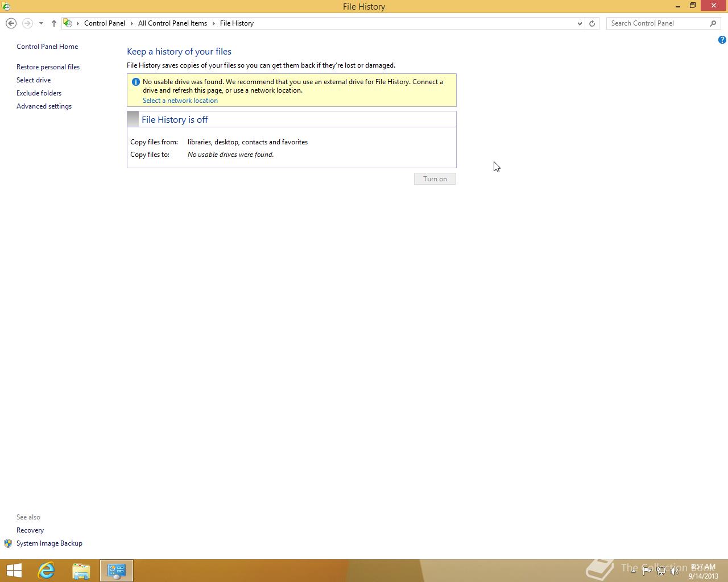Click the volume speaker tray icon
Image resolution: width=728 pixels, height=582 pixels.
pos(675,571)
